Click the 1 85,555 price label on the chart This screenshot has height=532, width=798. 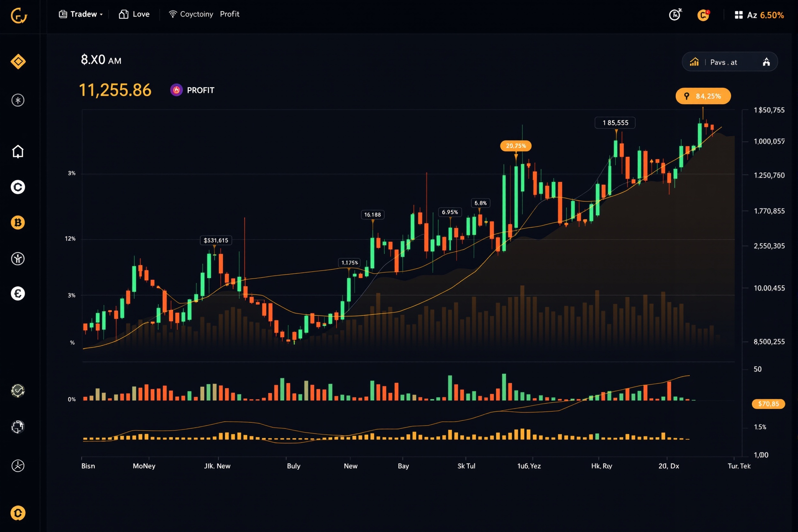tap(615, 122)
